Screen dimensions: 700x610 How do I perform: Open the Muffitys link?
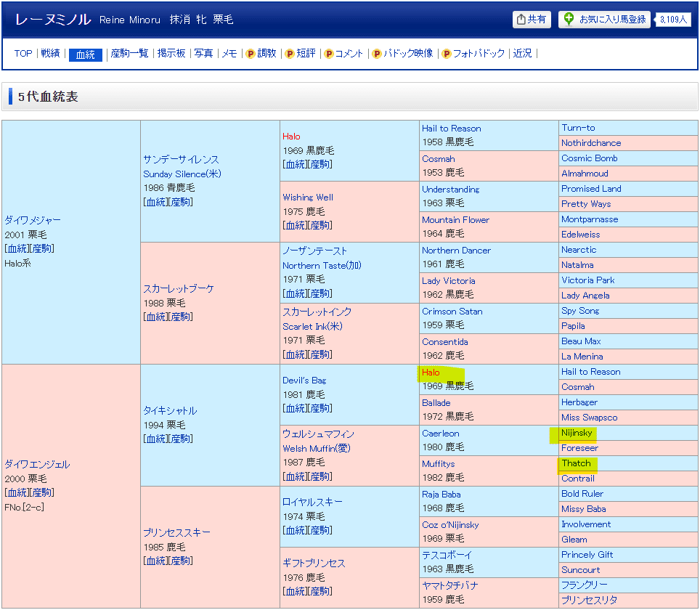click(x=439, y=463)
